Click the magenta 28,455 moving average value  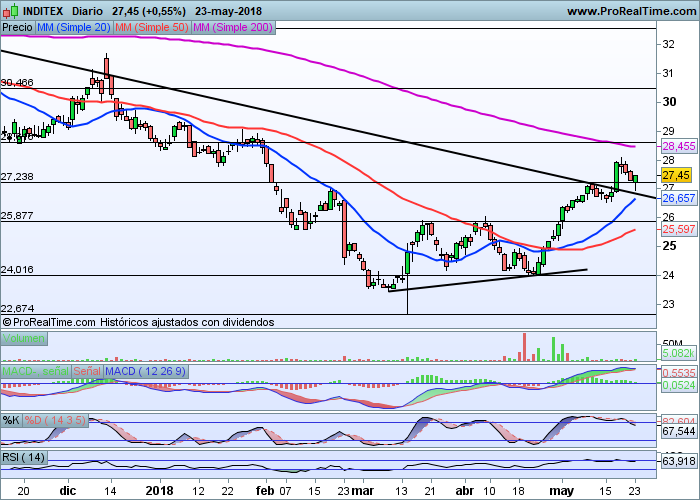(x=679, y=146)
